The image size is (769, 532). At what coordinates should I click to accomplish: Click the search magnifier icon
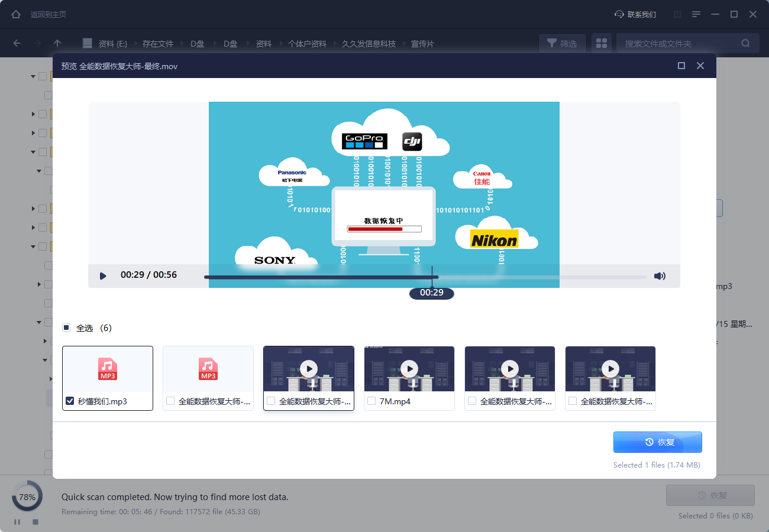[745, 43]
